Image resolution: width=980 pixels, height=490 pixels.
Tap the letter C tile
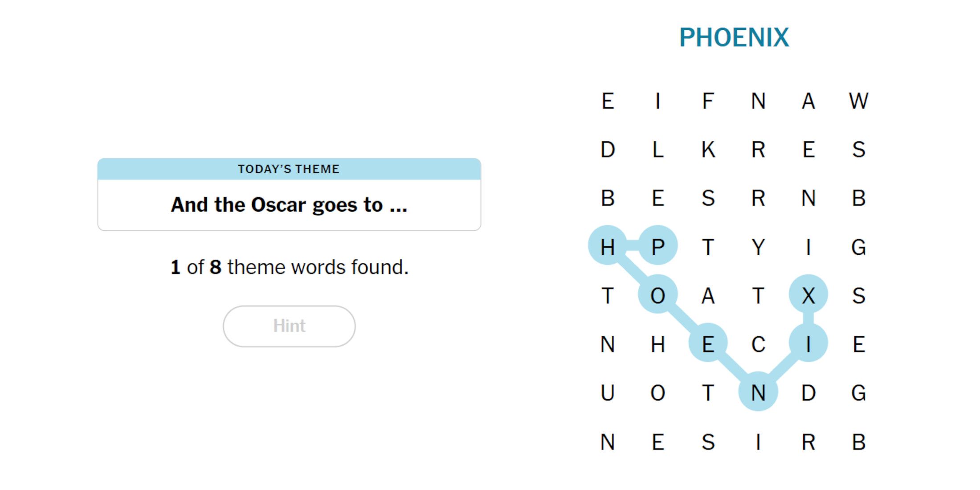click(x=758, y=344)
